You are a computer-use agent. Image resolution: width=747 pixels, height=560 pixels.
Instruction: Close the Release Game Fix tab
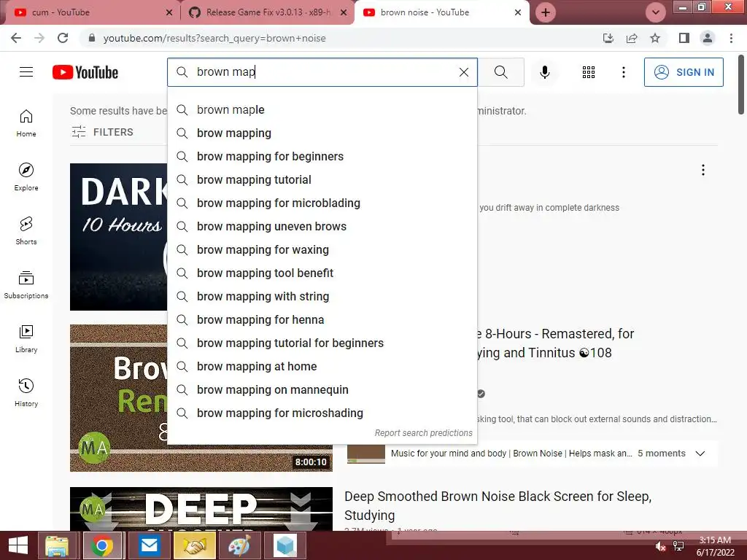344,12
